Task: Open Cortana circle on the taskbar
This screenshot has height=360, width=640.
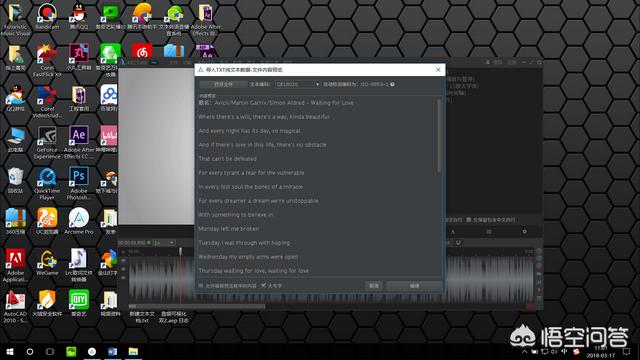Action: point(30,351)
